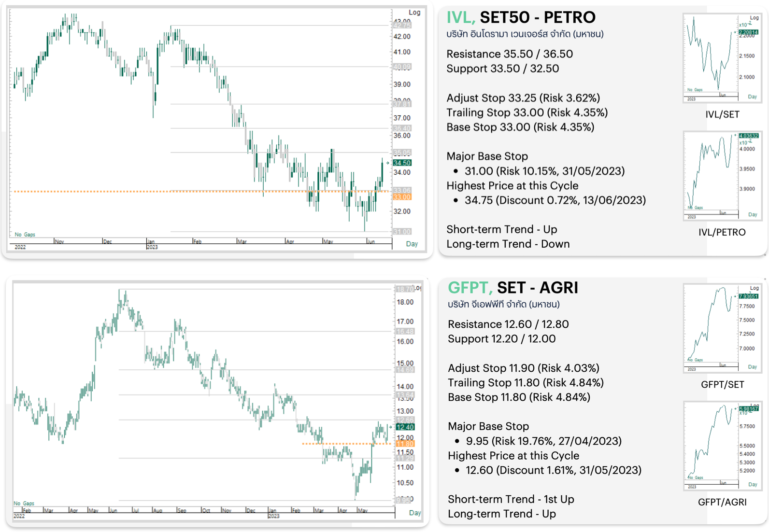Viewport: 769px width, 532px height.
Task: Click 'Long-term Trend - Down' for IVL
Action: coord(508,244)
